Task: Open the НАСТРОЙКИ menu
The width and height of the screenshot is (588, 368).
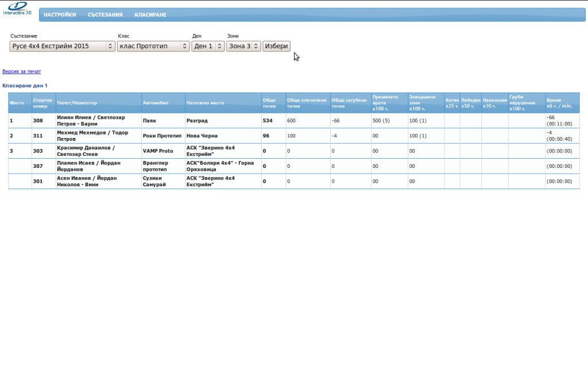Action: point(60,14)
